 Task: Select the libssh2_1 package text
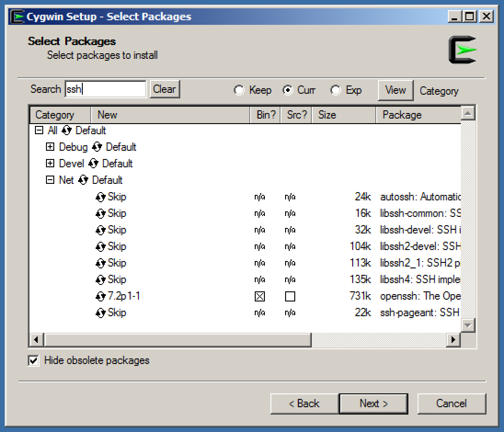420,263
